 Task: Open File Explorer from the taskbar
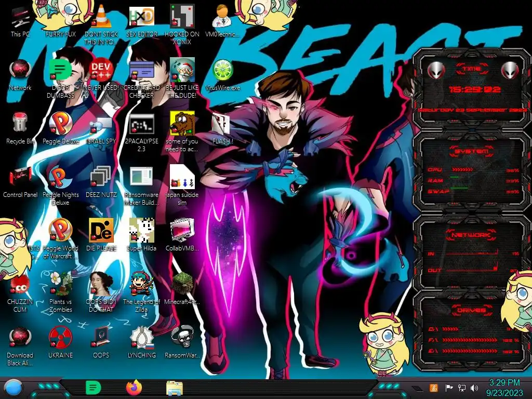point(175,388)
